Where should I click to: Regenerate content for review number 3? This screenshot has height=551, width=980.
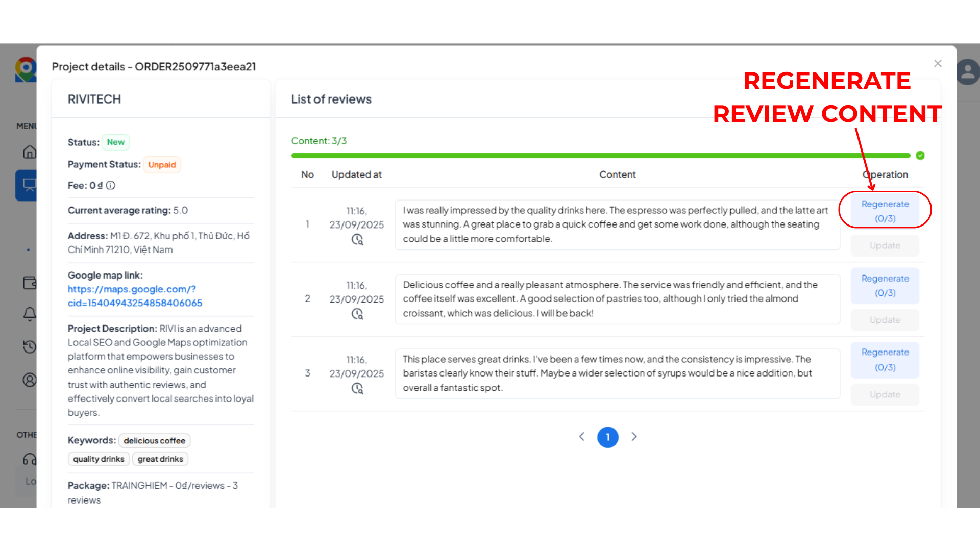tap(885, 360)
